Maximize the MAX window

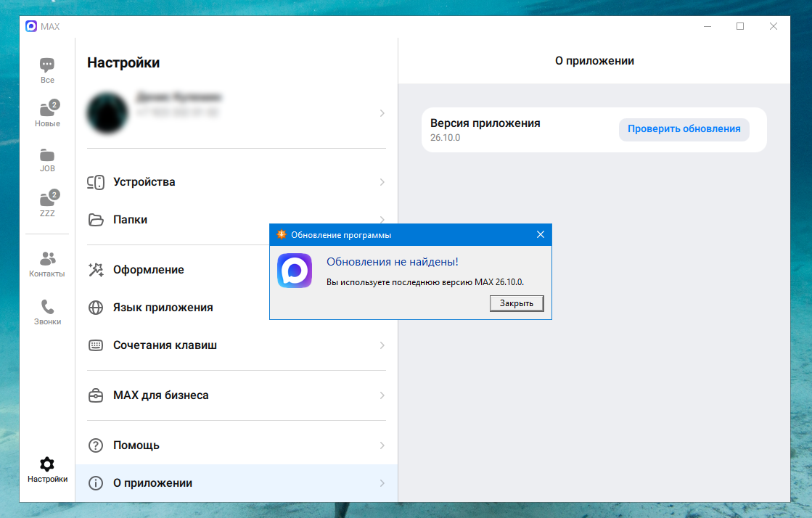click(x=740, y=26)
